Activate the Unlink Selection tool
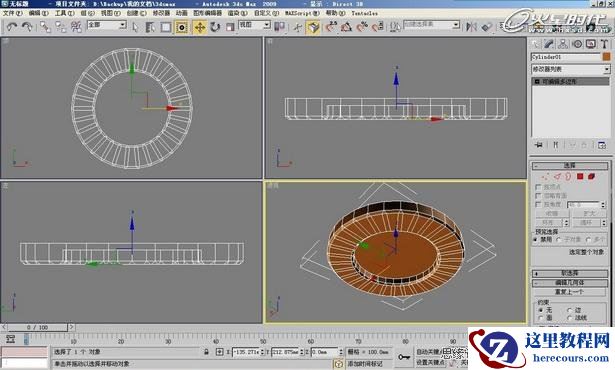The width and height of the screenshot is (615, 370). (61, 27)
